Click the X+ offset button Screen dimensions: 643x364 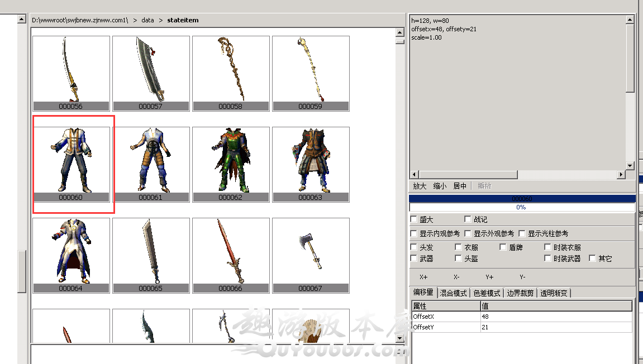[423, 277]
